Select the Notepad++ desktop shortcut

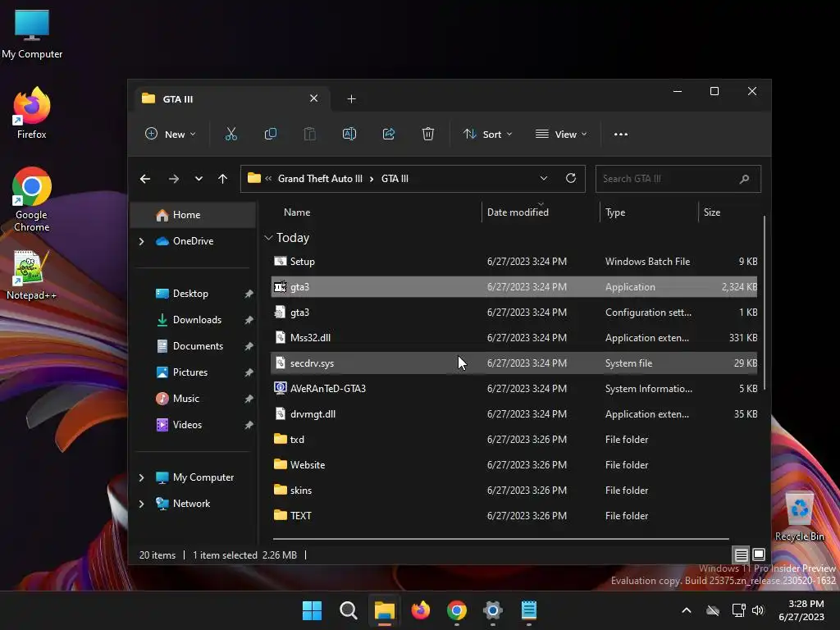pyautogui.click(x=31, y=276)
